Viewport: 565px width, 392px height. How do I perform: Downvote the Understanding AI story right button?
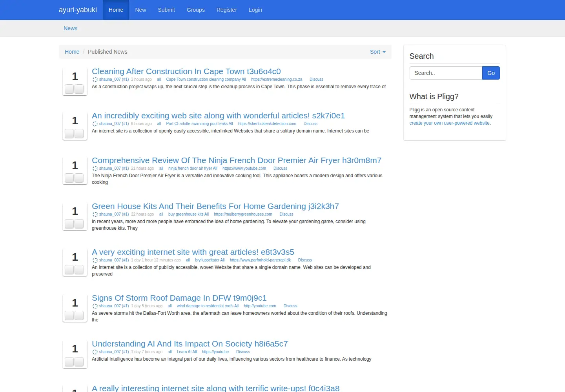tap(79, 361)
